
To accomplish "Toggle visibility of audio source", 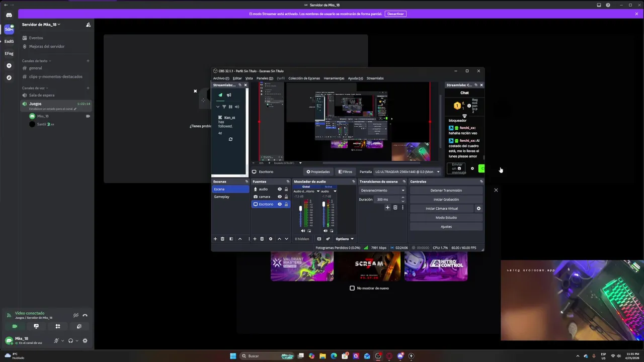I will tap(280, 189).
